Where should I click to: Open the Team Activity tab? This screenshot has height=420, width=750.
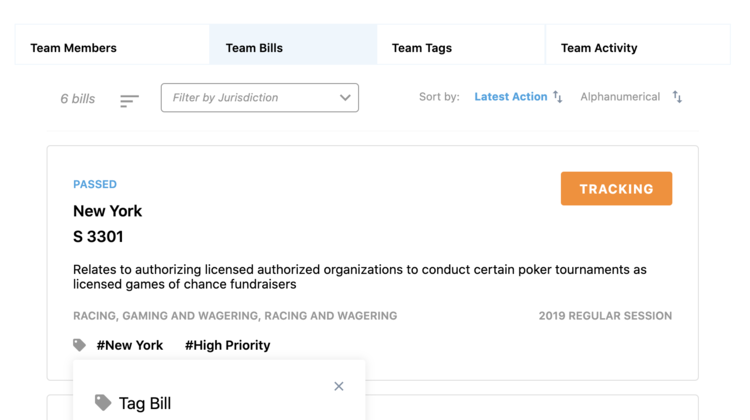click(x=599, y=48)
